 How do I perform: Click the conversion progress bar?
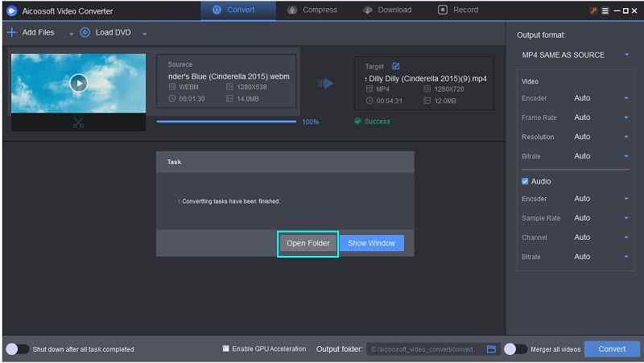pos(226,122)
